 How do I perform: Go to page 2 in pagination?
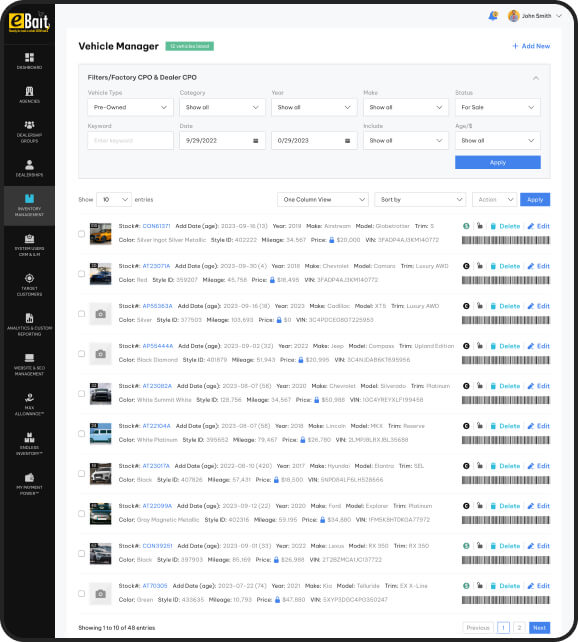coord(519,628)
